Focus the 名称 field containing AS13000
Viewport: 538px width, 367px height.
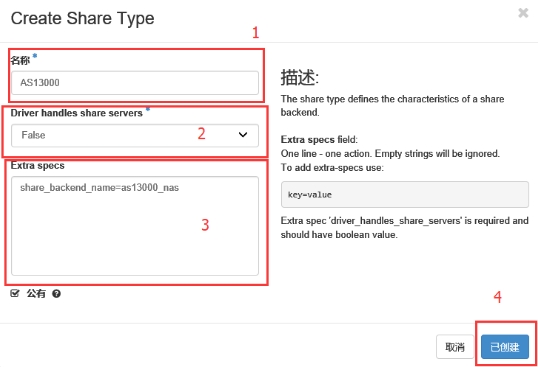tap(135, 83)
